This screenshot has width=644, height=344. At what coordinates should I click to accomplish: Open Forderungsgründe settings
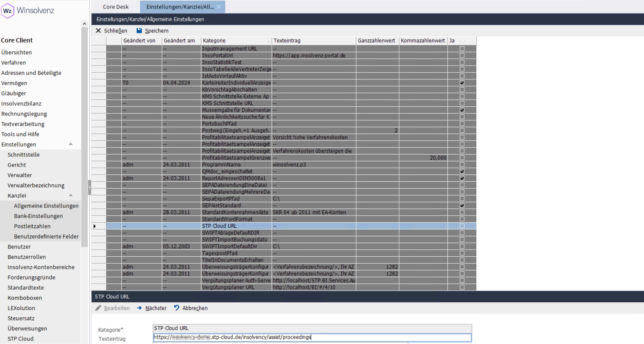[x=31, y=278]
